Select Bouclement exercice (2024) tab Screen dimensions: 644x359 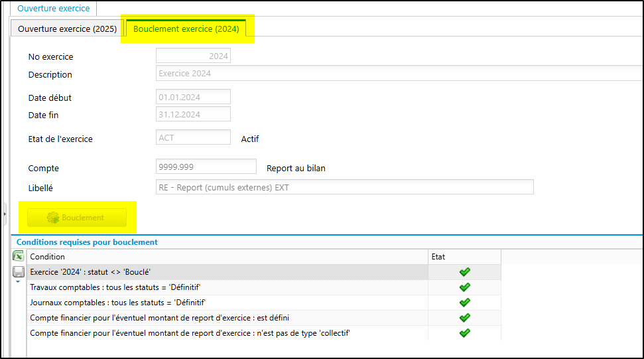186,29
